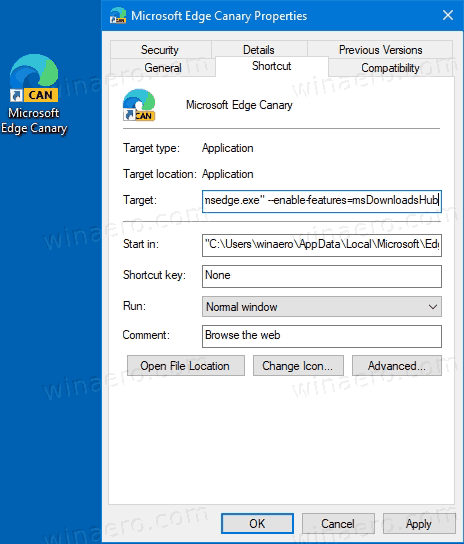Click the Open File Location button
Viewport: 464px width, 544px height.
pyautogui.click(x=186, y=365)
